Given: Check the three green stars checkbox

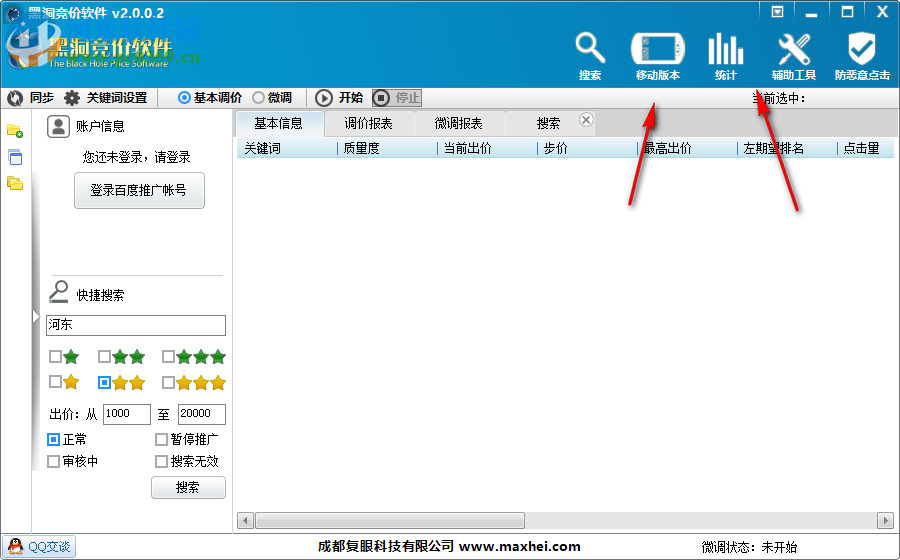Looking at the screenshot, I should [168, 357].
